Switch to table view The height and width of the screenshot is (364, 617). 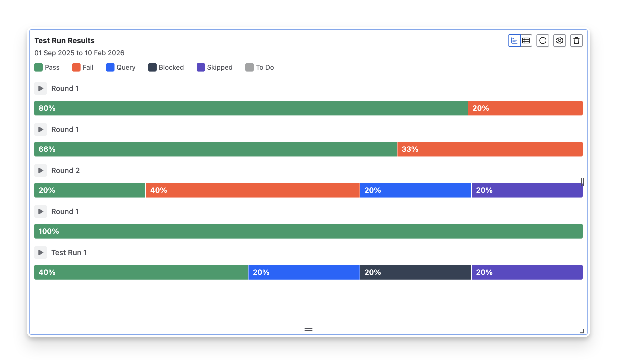(x=526, y=41)
